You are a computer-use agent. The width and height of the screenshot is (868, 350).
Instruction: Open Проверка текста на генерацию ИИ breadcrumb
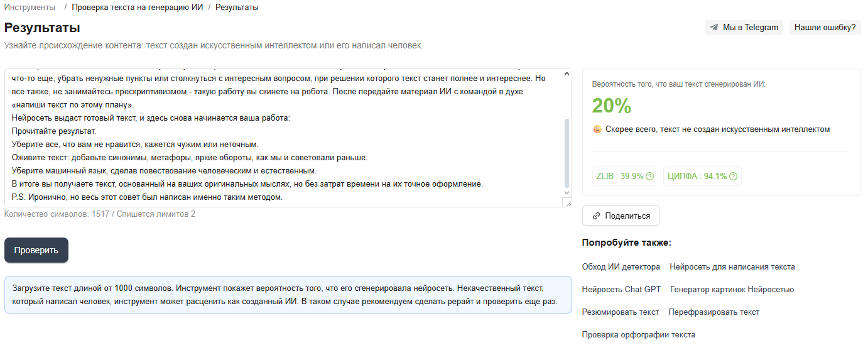pos(136,8)
